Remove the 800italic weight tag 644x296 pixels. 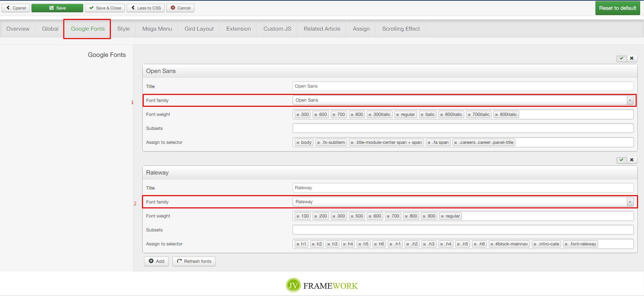[496, 115]
